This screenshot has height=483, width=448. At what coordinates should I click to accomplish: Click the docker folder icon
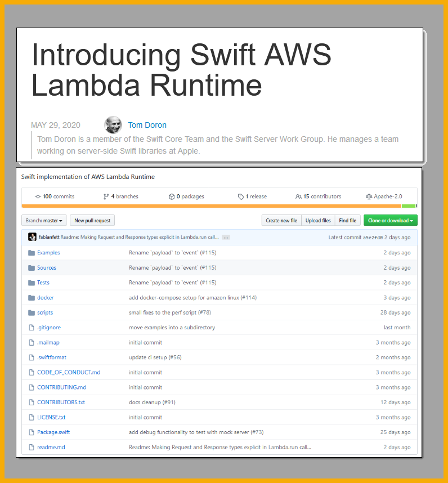click(x=32, y=298)
